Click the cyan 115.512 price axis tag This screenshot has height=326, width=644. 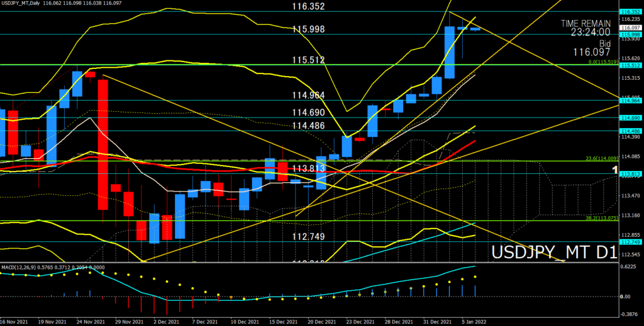631,65
